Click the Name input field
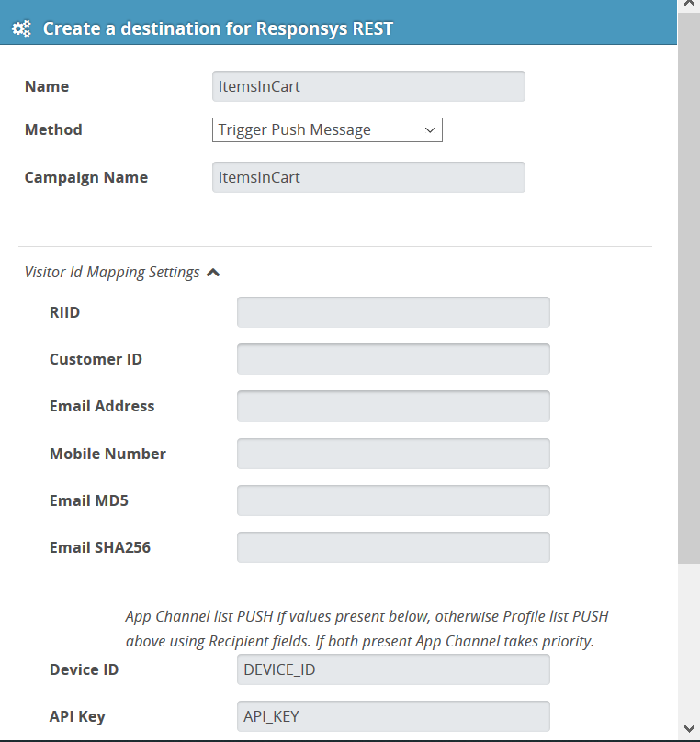The height and width of the screenshot is (742, 700). [x=368, y=86]
